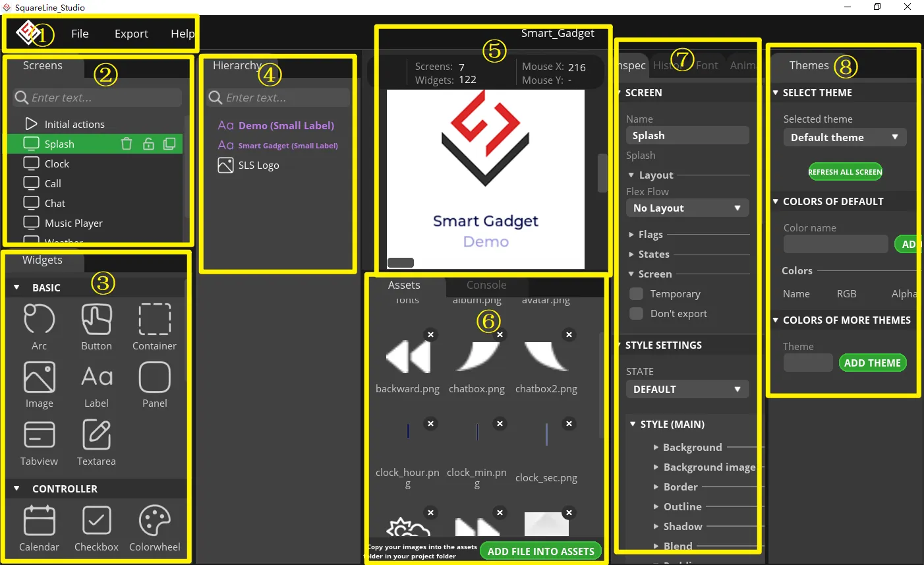This screenshot has width=924, height=565.
Task: Open the Selected theme dropdown
Action: point(844,137)
